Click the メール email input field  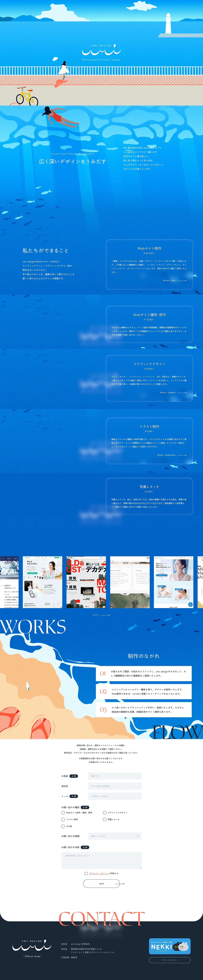(x=115, y=796)
